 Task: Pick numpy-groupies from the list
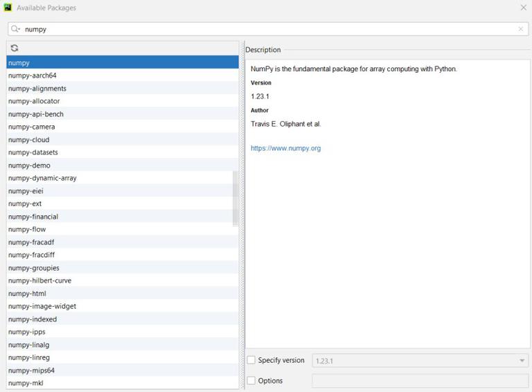123,268
